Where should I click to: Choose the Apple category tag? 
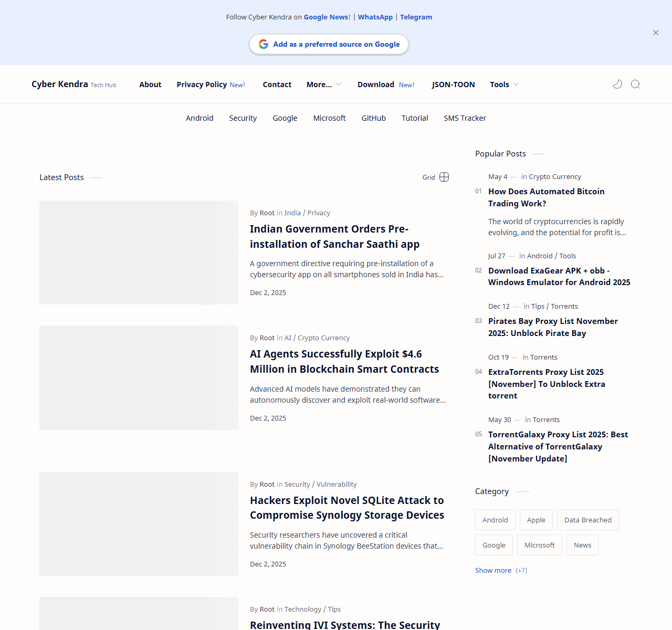click(x=536, y=520)
